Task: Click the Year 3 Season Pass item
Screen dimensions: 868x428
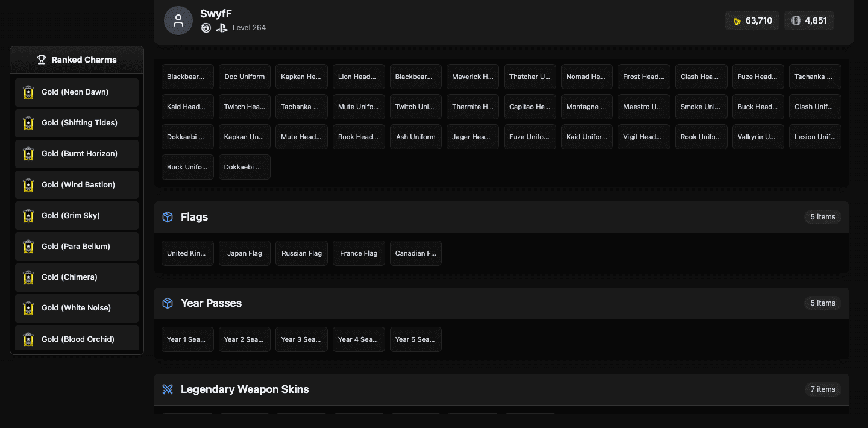Action: point(301,339)
